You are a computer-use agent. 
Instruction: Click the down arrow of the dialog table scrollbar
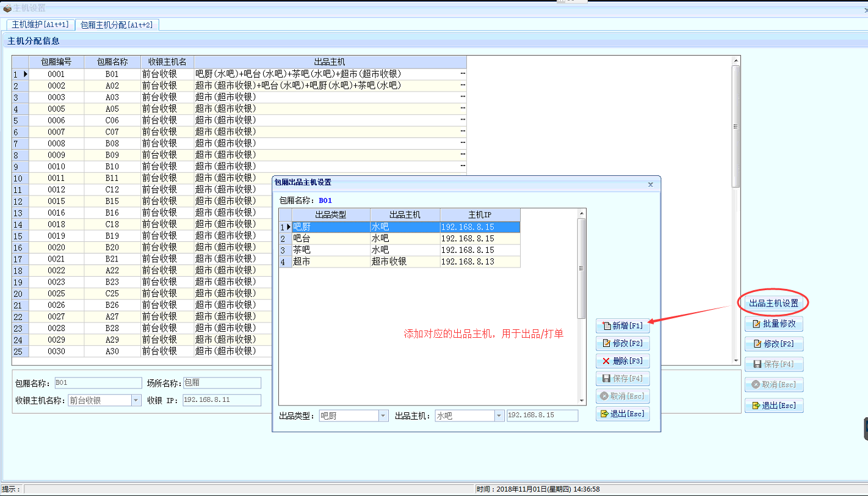[582, 400]
